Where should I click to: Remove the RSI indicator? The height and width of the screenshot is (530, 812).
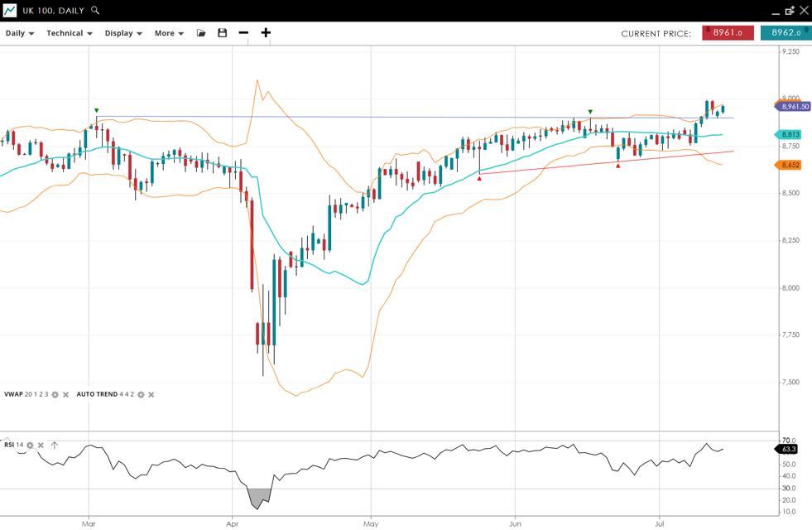tap(41, 446)
